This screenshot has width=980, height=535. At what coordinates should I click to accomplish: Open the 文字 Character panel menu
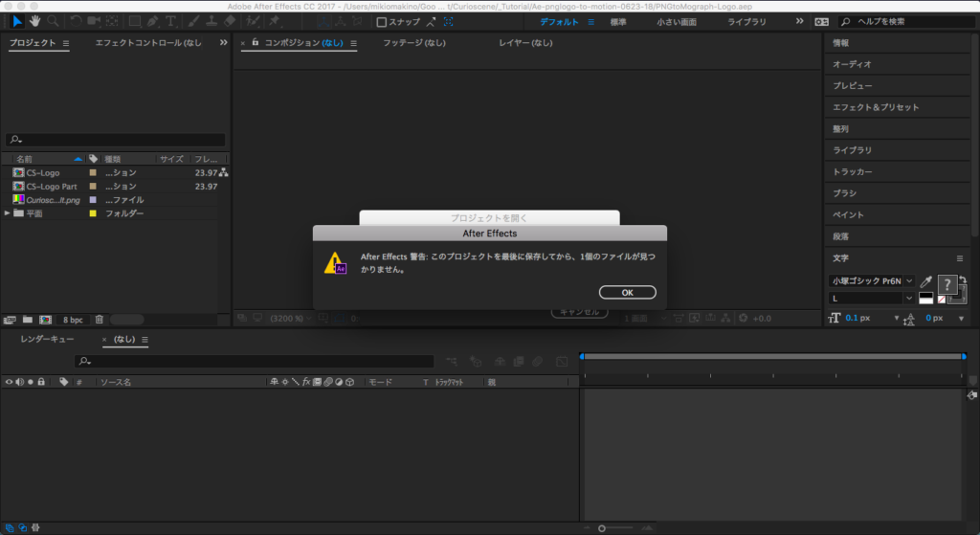tap(960, 258)
